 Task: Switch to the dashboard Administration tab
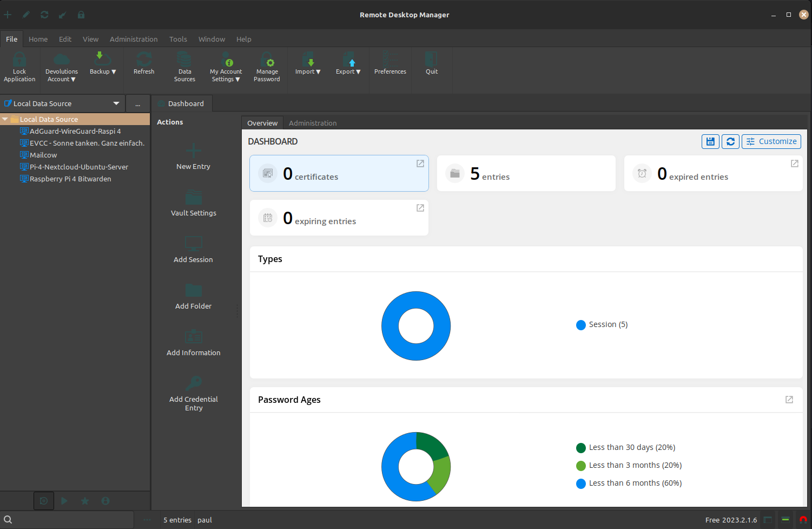point(313,123)
